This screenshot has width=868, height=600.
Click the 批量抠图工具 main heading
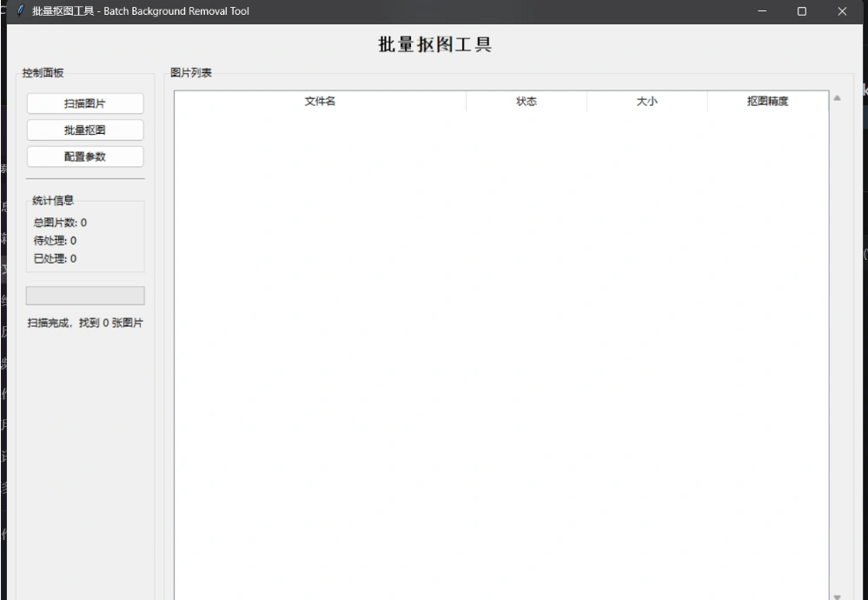[434, 45]
